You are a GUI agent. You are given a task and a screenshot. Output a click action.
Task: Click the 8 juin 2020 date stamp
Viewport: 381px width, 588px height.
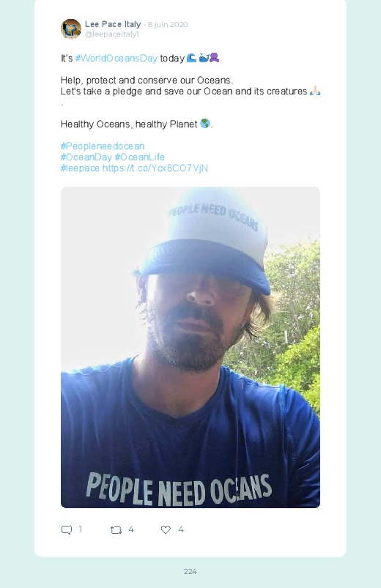coord(168,24)
